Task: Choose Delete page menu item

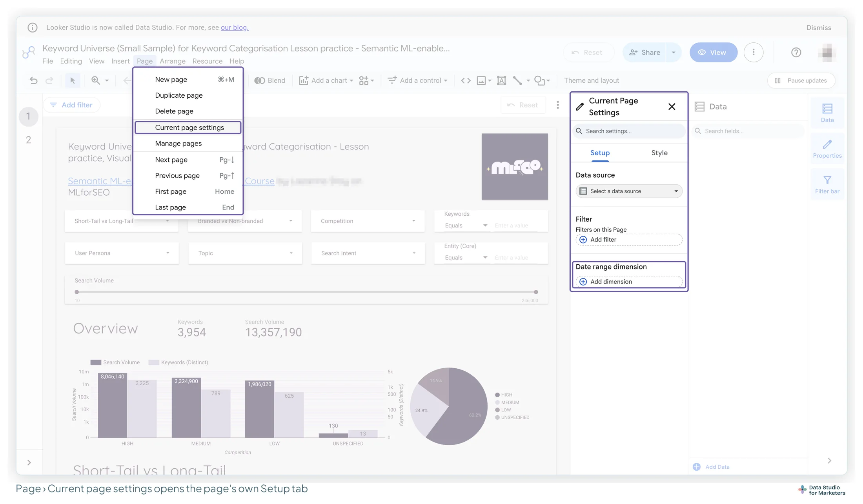Action: coord(188,111)
